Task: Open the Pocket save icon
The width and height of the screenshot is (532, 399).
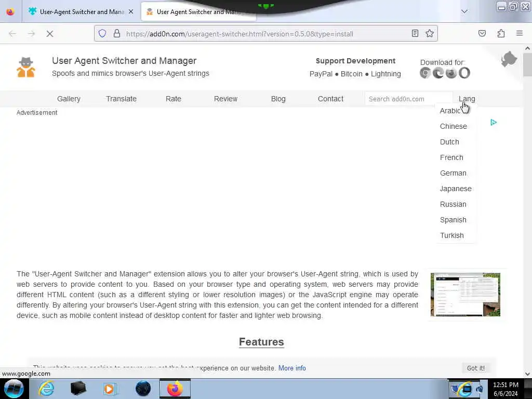Action: pos(482,33)
